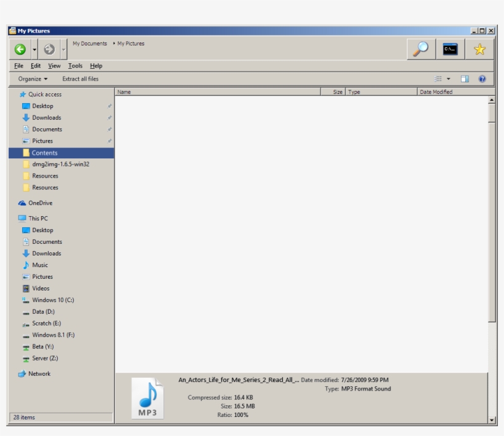504x436 pixels.
Task: Launch the command prompt icon button
Action: (450, 49)
